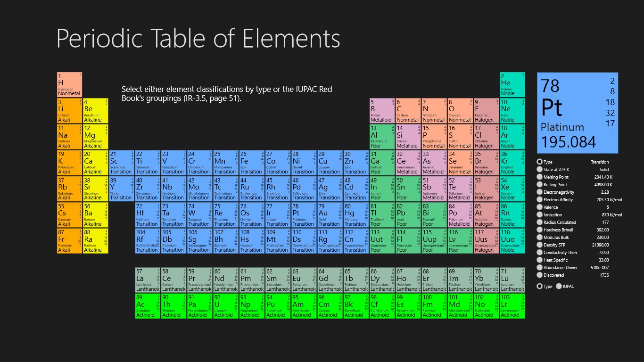
Task: Choose the Abundance Universe radio option
Action: click(540, 267)
